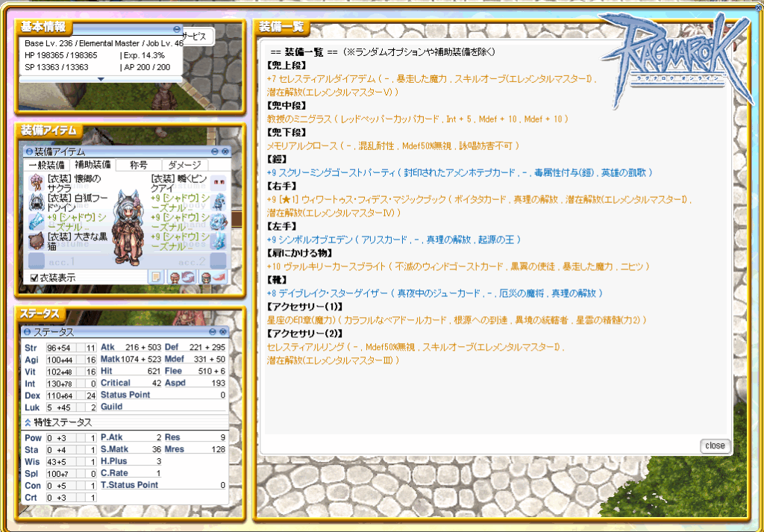
Task: Click the セレスティアルリング accessory entry
Action: click(x=416, y=354)
